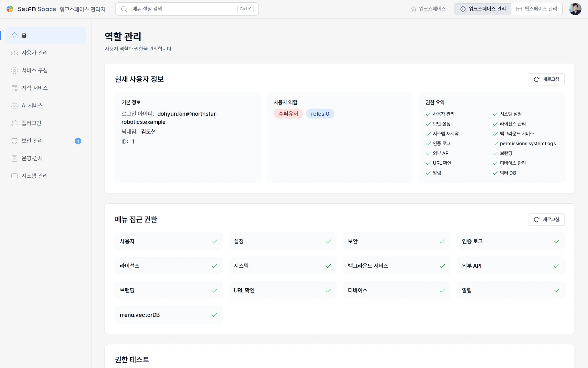Refresh the 현재 사용자 정보 section

pos(546,79)
